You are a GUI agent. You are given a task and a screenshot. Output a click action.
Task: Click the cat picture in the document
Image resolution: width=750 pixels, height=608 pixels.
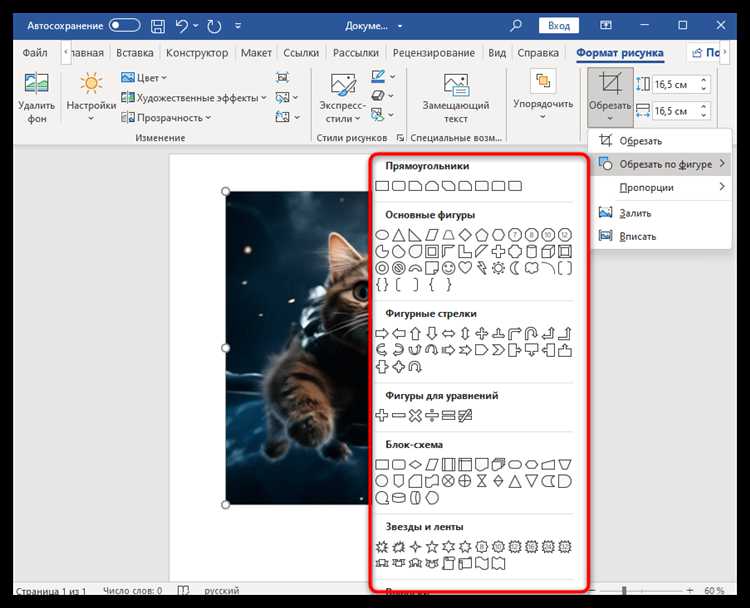[x=298, y=348]
